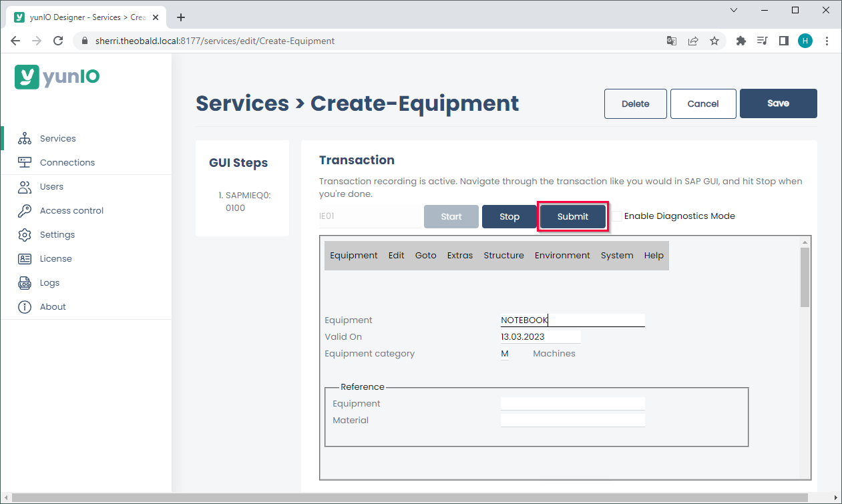Select the License link in sidebar

pyautogui.click(x=56, y=259)
